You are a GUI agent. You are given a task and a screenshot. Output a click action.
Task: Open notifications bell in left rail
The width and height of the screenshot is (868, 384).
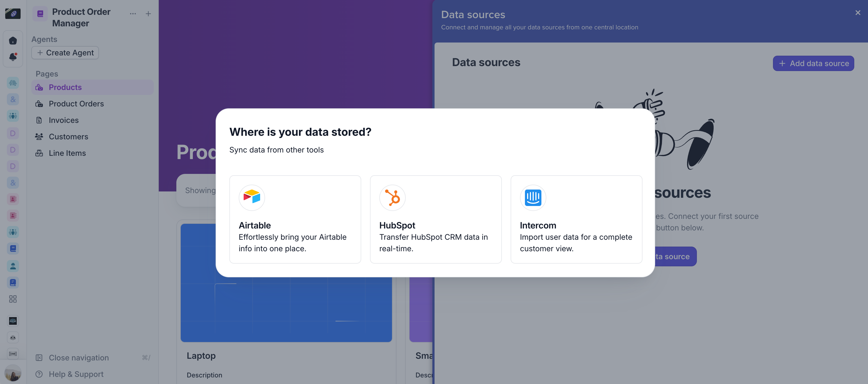coord(13,57)
